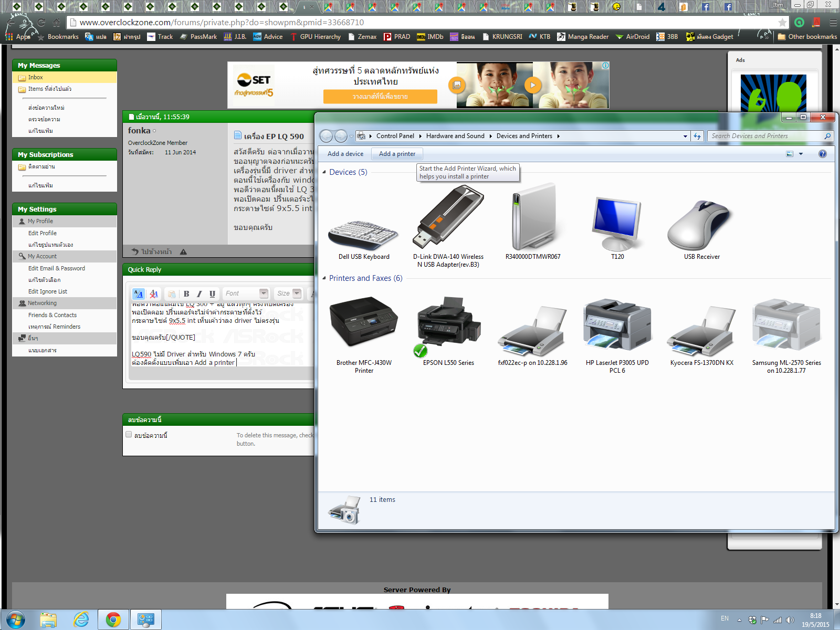Open the Chrome menu
The image size is (840, 630).
pos(833,23)
